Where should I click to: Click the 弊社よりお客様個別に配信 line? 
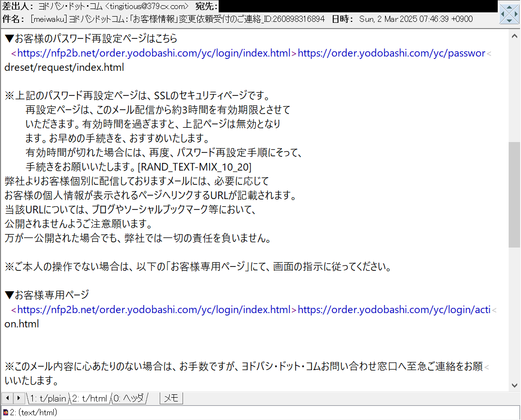click(137, 181)
